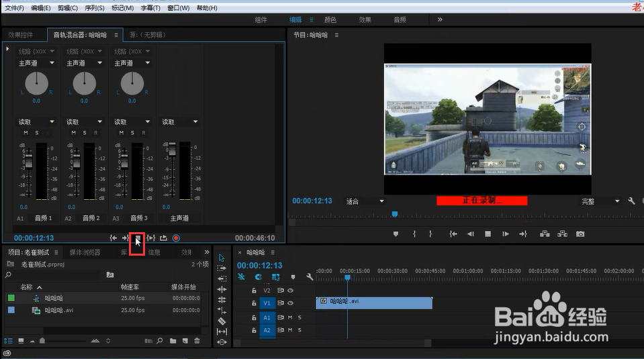Viewport: 644px width, 359px height.
Task: Toggle lock on V1 track
Action: 254,303
